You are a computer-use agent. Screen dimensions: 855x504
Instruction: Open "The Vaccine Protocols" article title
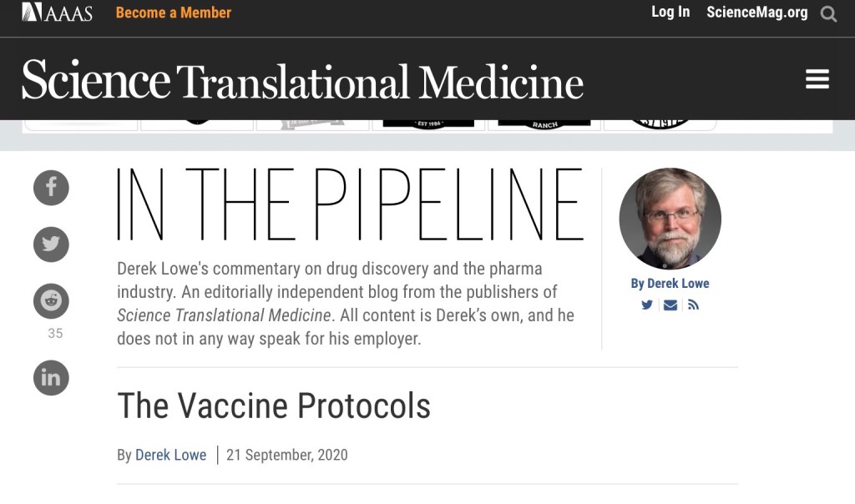pos(274,406)
